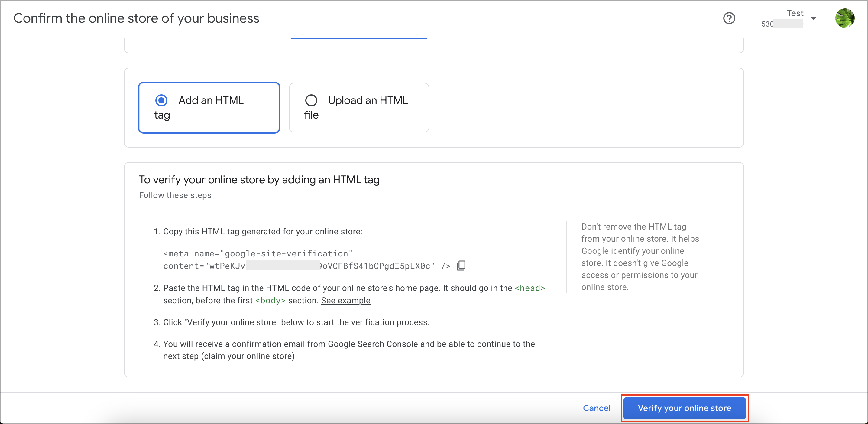
Task: Click the Confirm the online store page title
Action: 136,18
